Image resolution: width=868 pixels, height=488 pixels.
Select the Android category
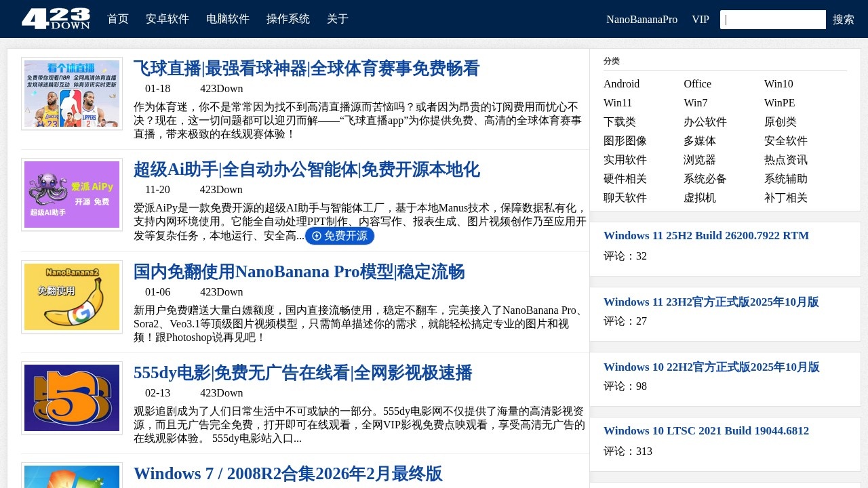(x=621, y=84)
